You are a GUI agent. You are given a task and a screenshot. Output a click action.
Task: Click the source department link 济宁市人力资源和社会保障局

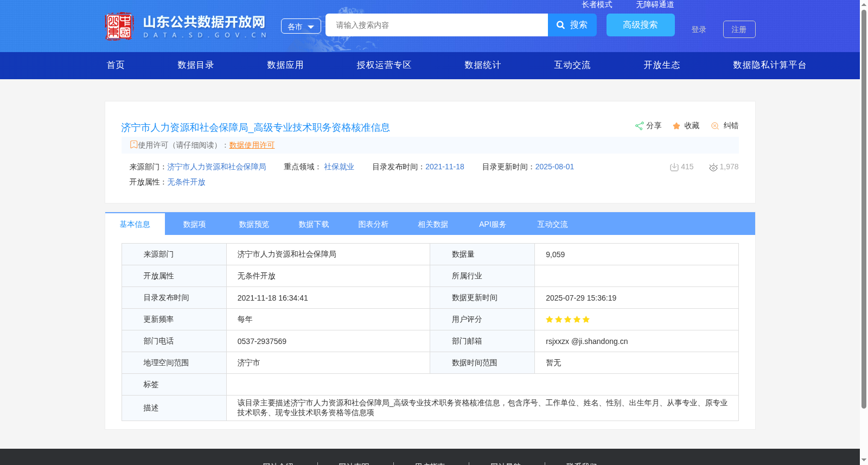(x=216, y=167)
